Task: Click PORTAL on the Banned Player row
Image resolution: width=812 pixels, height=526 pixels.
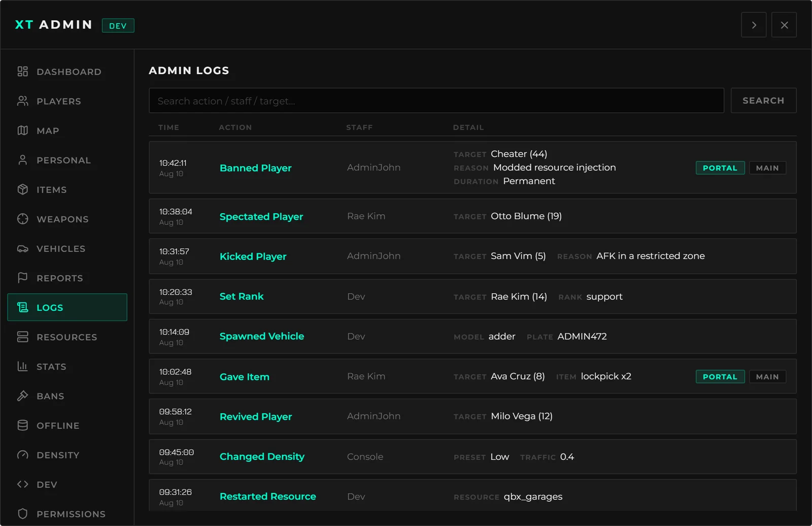Action: pos(720,168)
